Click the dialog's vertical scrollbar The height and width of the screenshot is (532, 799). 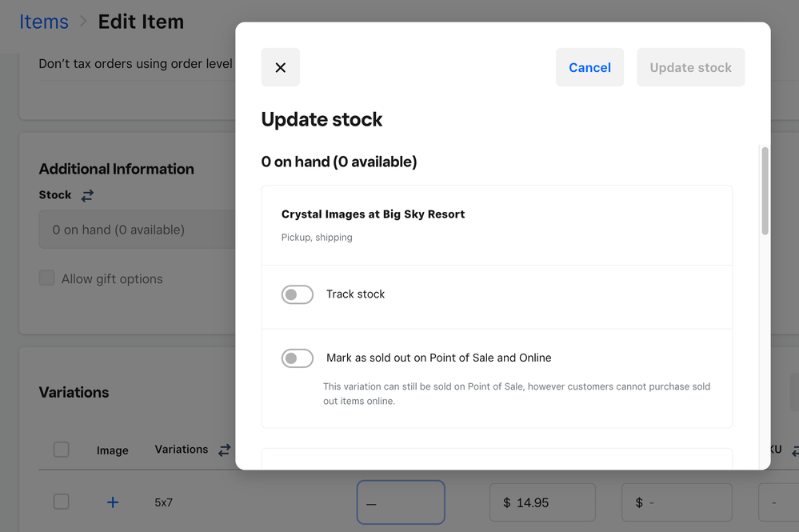point(765,192)
